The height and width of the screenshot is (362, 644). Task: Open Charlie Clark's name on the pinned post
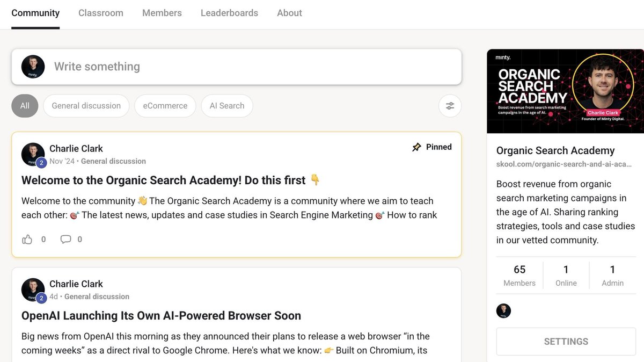pos(76,149)
